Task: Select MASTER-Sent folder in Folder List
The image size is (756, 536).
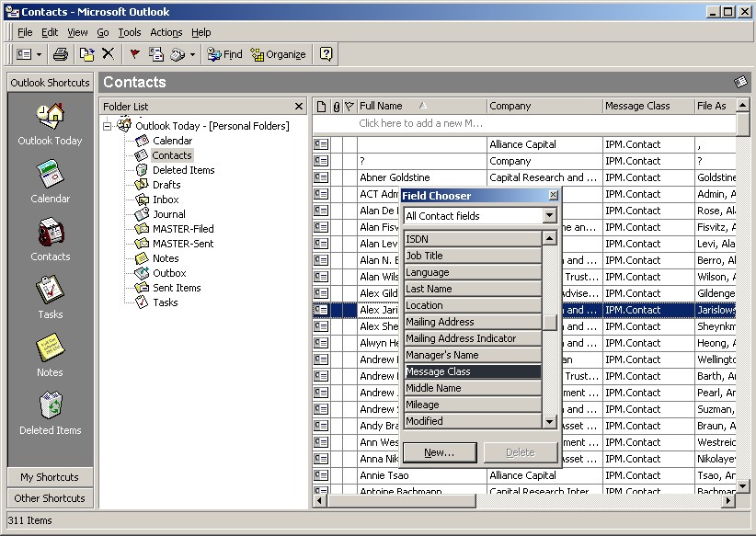Action: pos(183,244)
